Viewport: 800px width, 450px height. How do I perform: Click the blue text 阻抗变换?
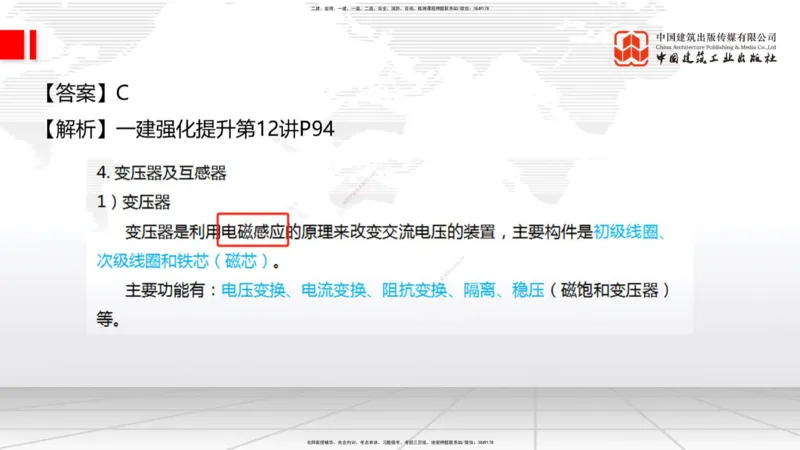coord(414,290)
